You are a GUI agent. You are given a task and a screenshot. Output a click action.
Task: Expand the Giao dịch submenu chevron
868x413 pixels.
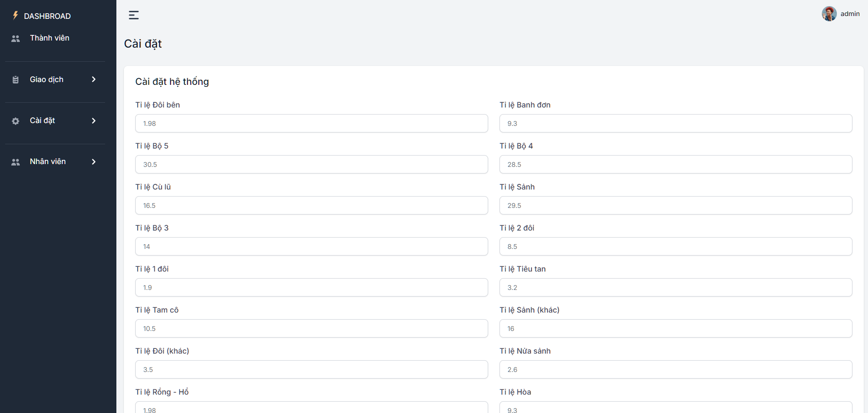(94, 79)
